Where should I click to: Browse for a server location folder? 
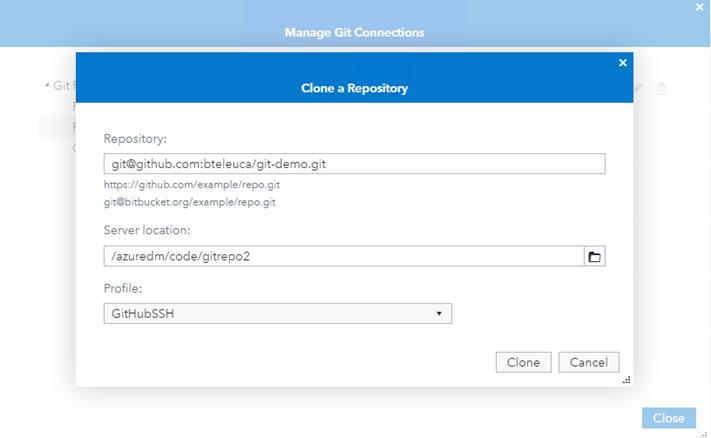coord(594,257)
